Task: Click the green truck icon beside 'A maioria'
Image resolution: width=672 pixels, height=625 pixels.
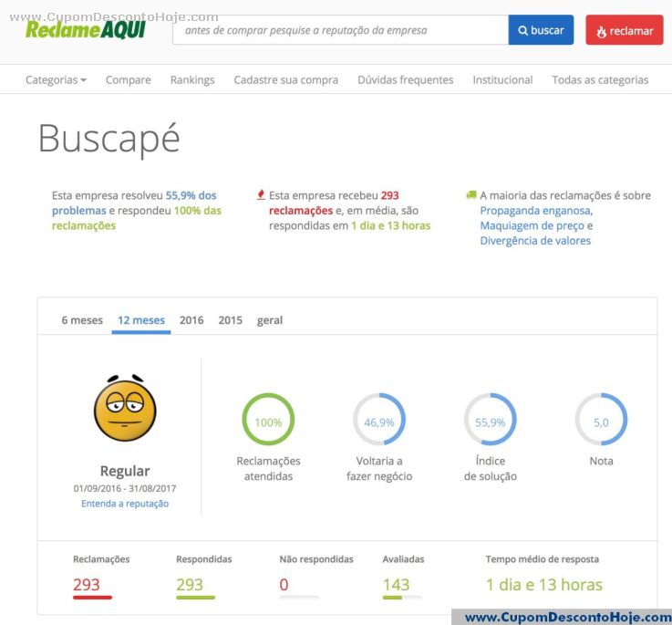Action: coord(471,195)
